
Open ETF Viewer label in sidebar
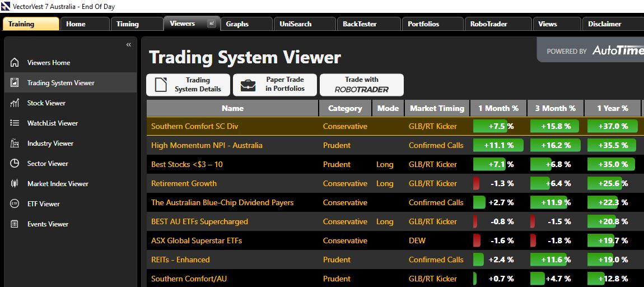click(x=44, y=203)
